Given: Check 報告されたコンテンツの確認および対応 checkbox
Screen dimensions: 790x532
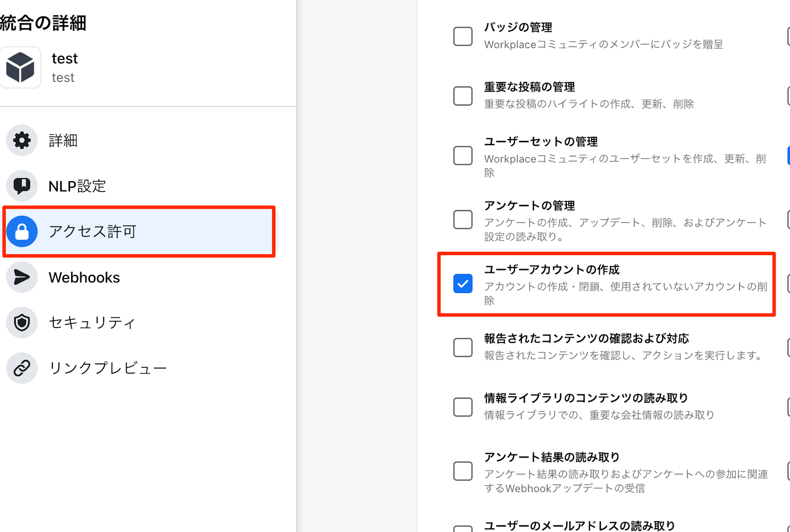Looking at the screenshot, I should [463, 347].
